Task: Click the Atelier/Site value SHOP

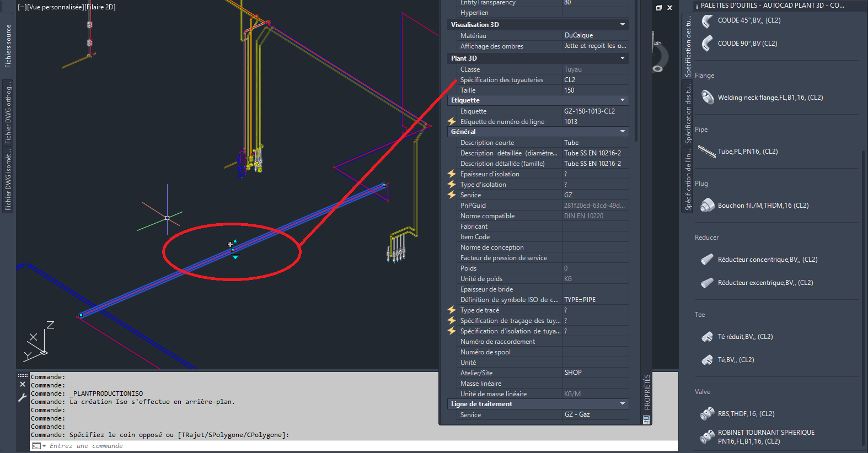Action: [x=596, y=373]
